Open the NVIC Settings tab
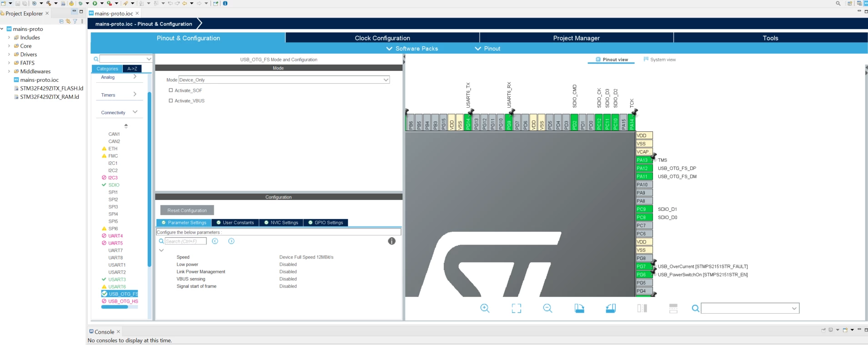The image size is (868, 345). pyautogui.click(x=281, y=223)
